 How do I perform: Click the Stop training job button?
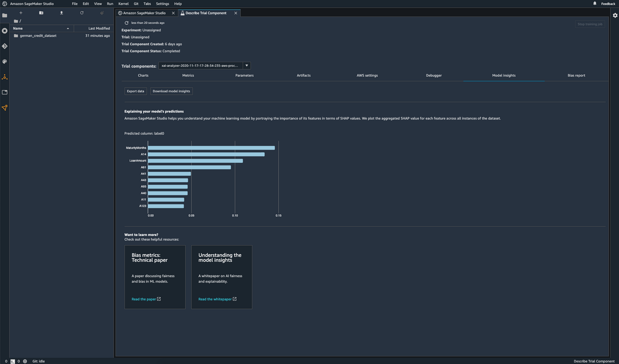tap(590, 24)
